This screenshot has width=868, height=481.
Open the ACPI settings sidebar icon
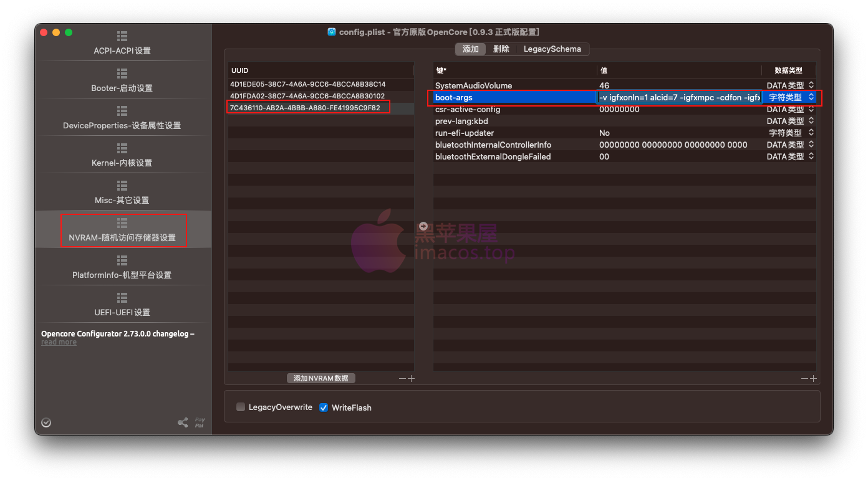tap(122, 36)
